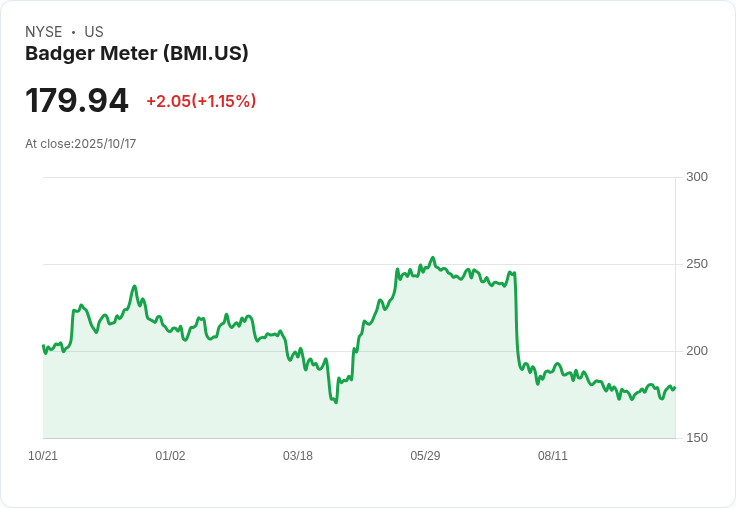
Task: Select the 05/29 date on x-axis
Action: tap(425, 456)
